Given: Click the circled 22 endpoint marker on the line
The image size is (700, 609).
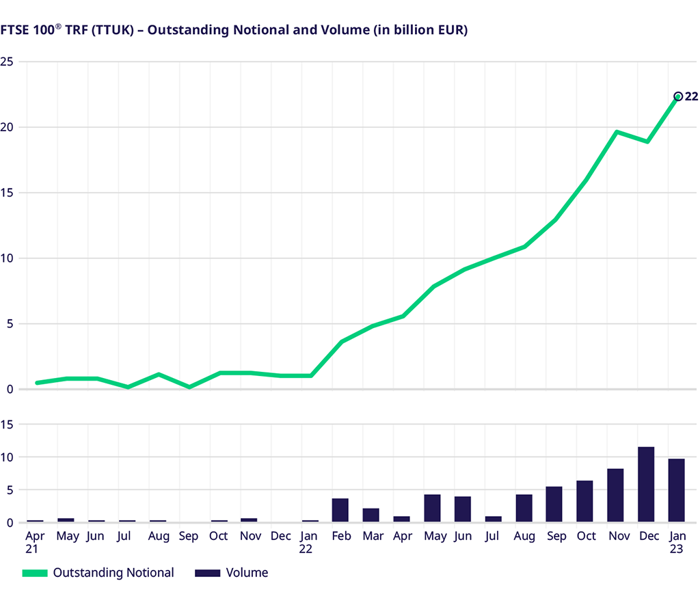Looking at the screenshot, I should pos(678,96).
